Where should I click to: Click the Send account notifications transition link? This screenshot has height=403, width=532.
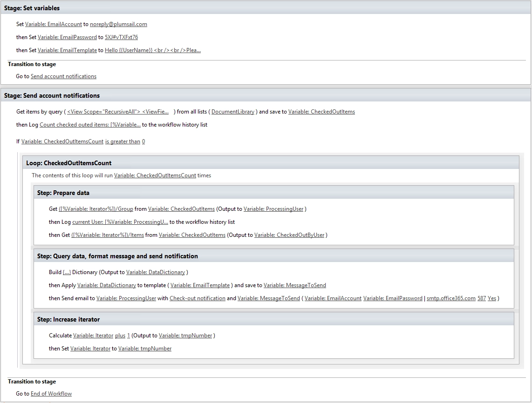[x=63, y=76]
